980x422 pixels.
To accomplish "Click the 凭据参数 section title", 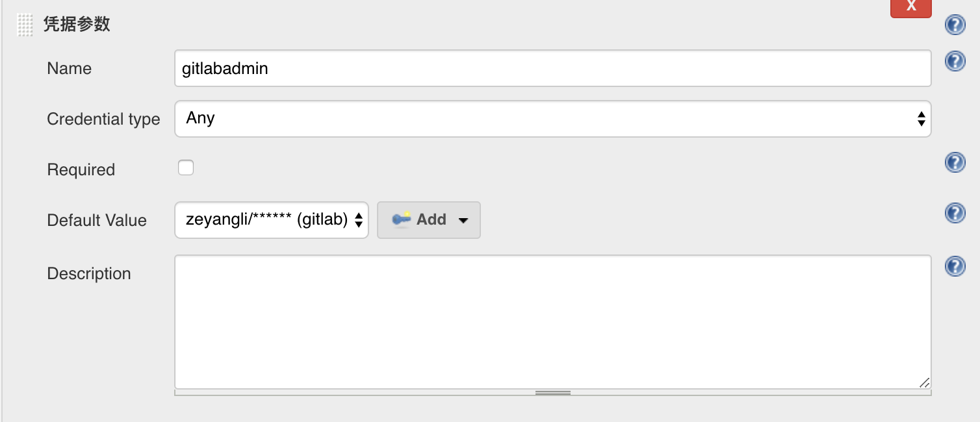I will point(77,25).
